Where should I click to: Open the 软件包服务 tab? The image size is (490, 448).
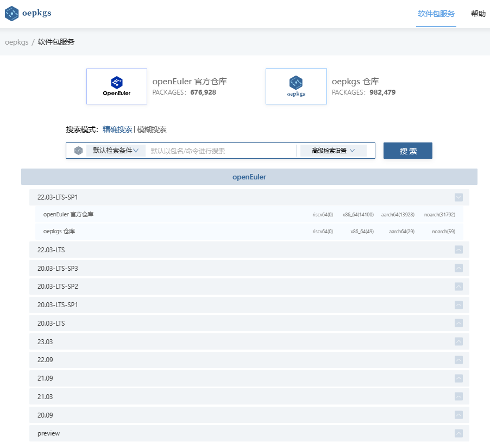pyautogui.click(x=436, y=14)
